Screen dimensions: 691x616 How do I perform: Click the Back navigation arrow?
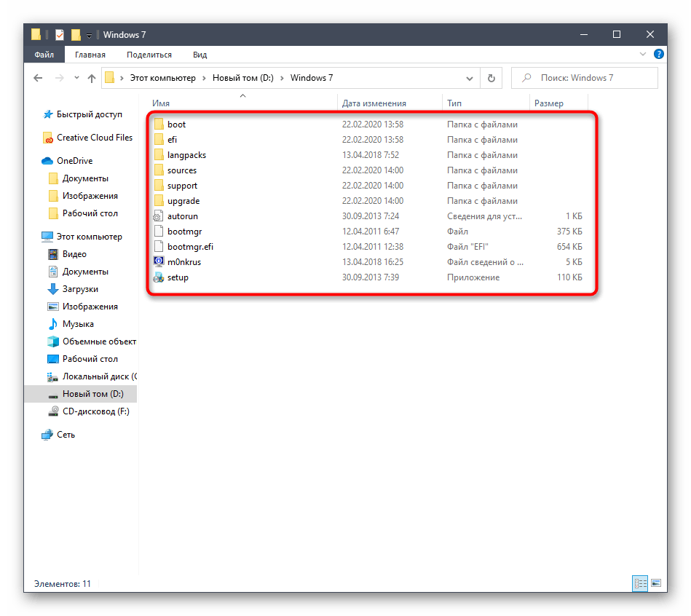coord(39,78)
